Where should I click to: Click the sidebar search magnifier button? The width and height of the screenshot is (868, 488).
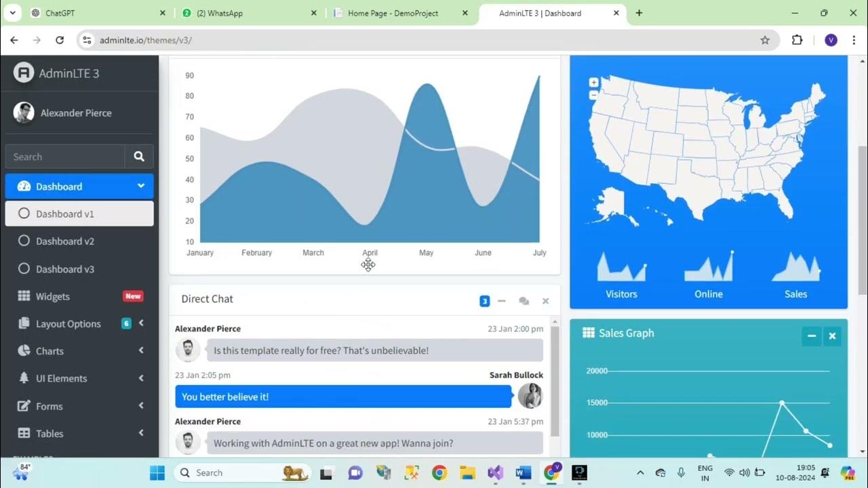coord(139,157)
